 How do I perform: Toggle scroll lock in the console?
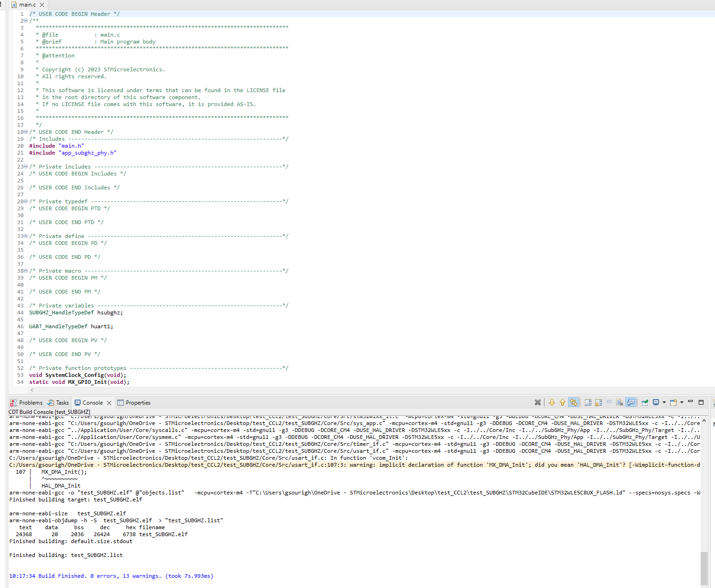pos(597,402)
